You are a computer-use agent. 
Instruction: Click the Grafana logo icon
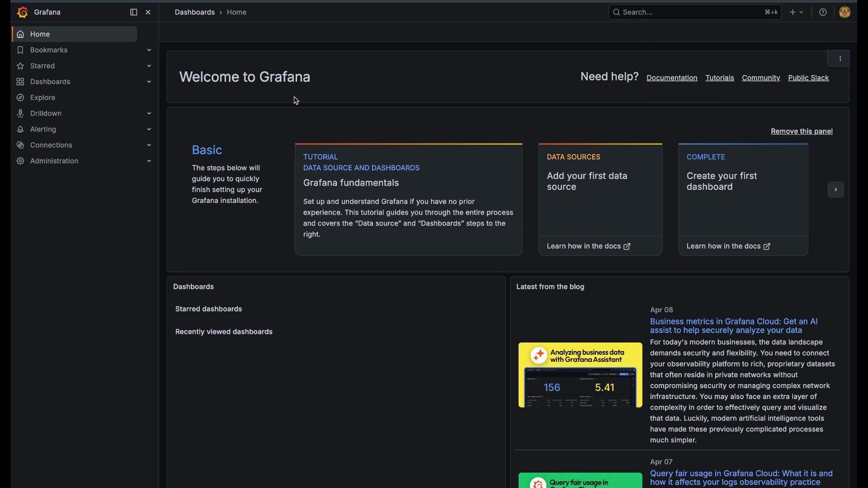22,12
